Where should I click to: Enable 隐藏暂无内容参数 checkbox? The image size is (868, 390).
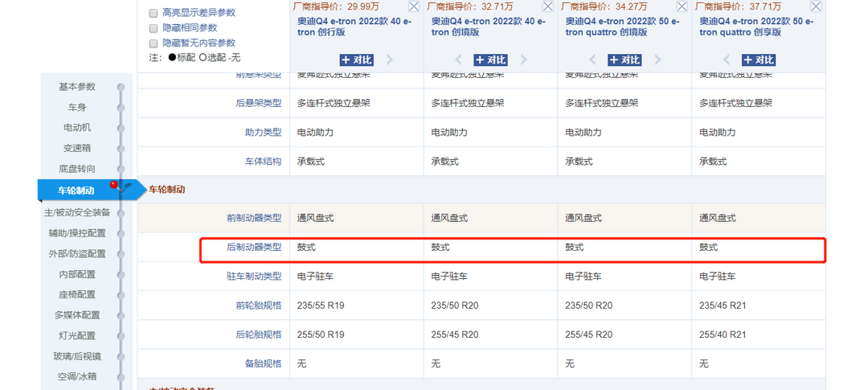pos(154,43)
